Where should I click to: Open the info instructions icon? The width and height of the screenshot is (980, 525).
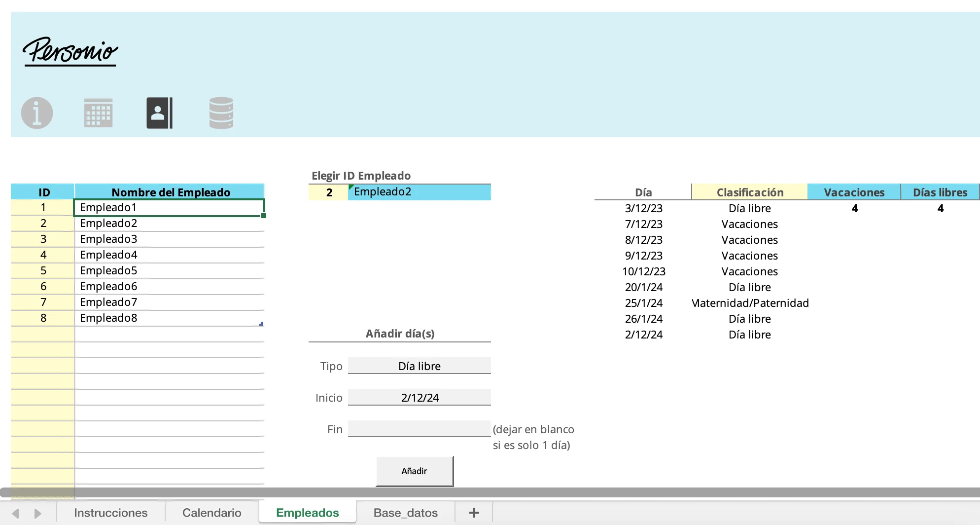tap(37, 113)
